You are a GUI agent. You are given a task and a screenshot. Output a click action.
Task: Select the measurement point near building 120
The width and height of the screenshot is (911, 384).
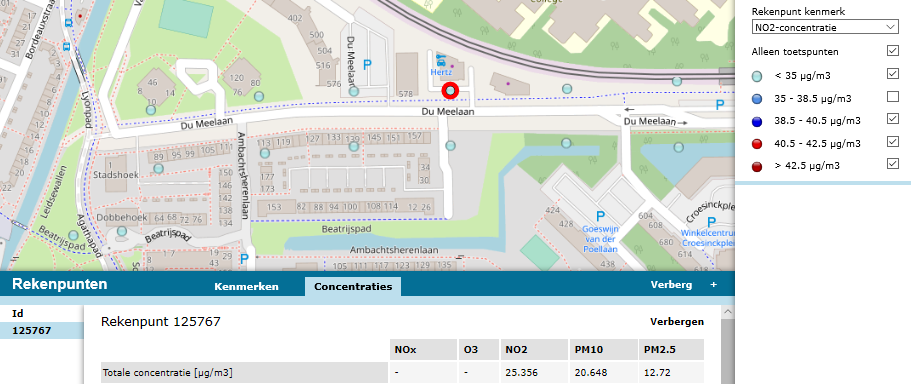click(x=259, y=96)
